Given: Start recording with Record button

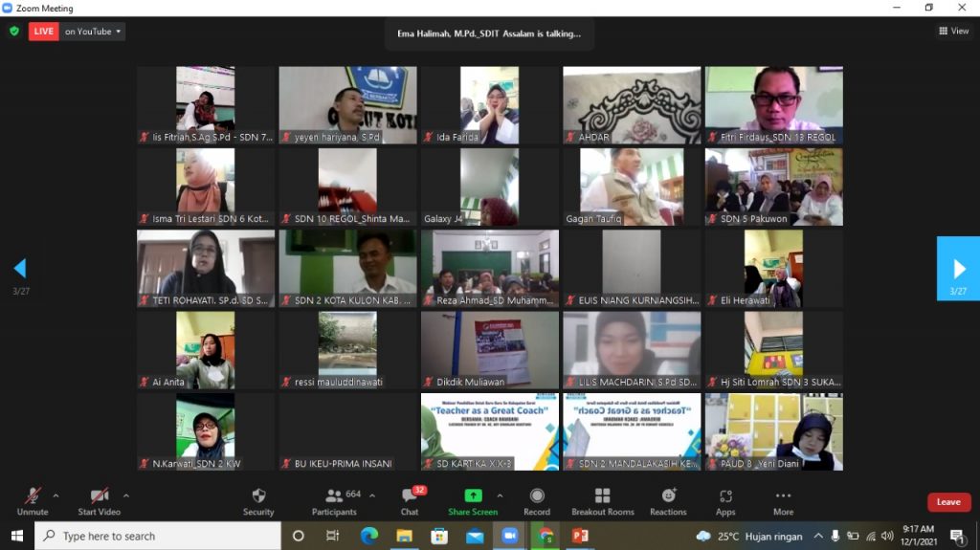Looking at the screenshot, I should pyautogui.click(x=537, y=500).
